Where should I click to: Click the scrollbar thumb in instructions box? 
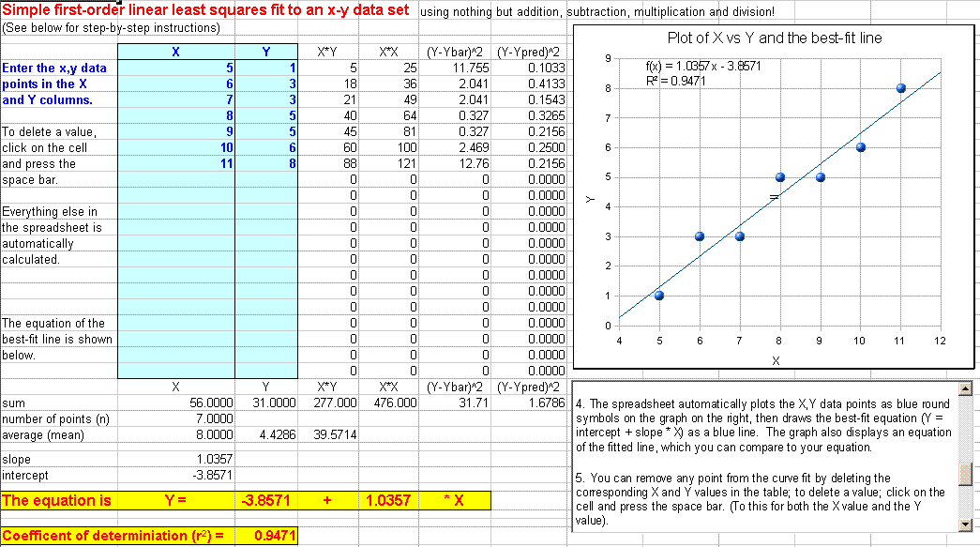pos(964,472)
